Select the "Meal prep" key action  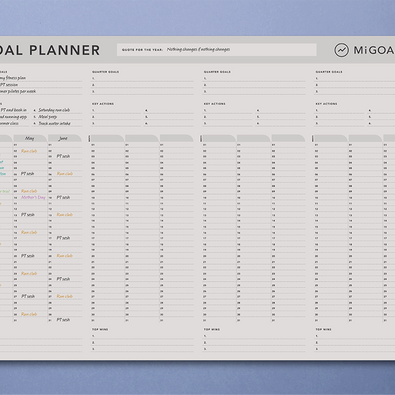pos(47,117)
